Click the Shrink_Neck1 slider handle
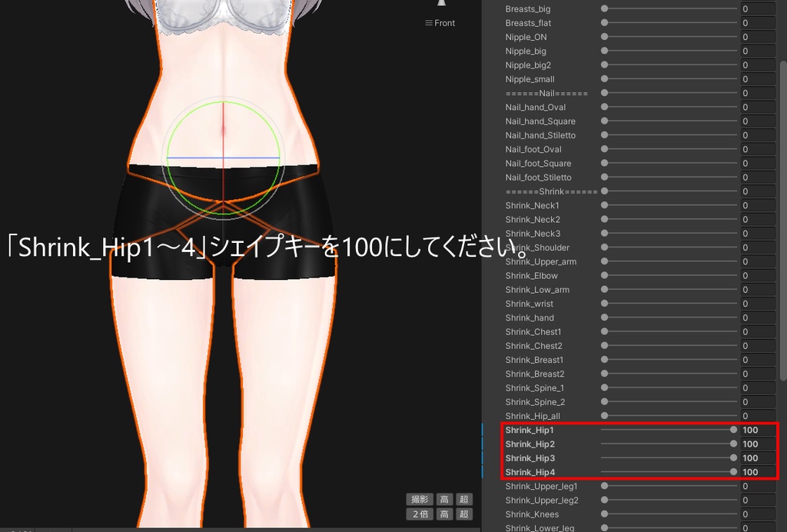Viewport: 787px width, 532px height. 604,206
